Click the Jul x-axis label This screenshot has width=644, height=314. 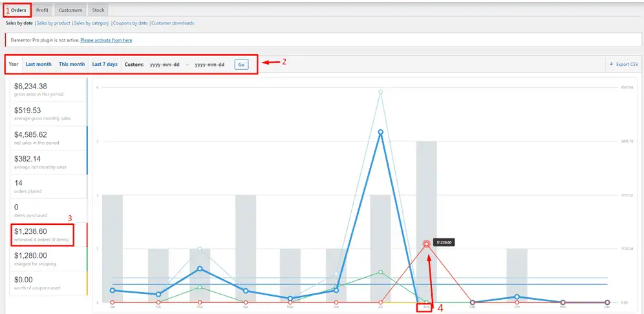(x=381, y=307)
